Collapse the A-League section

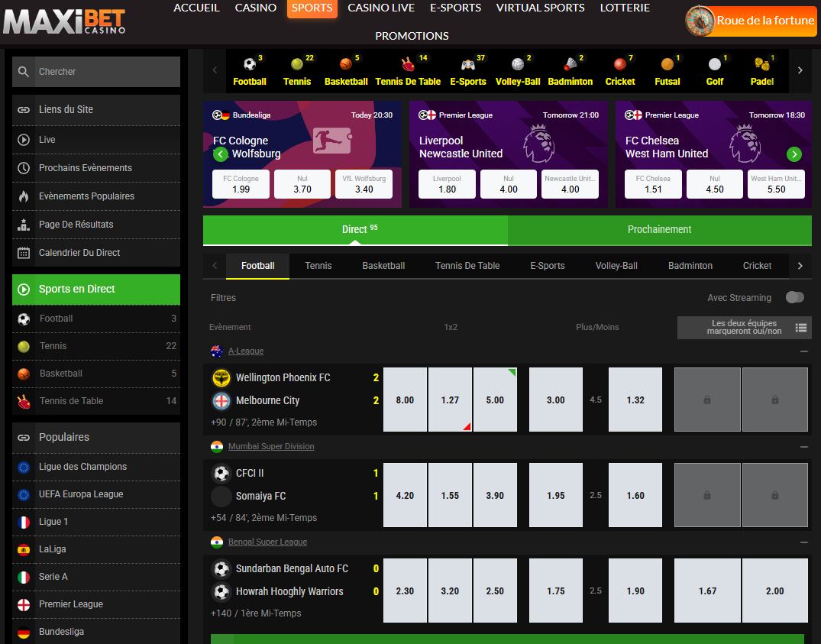[x=803, y=351]
